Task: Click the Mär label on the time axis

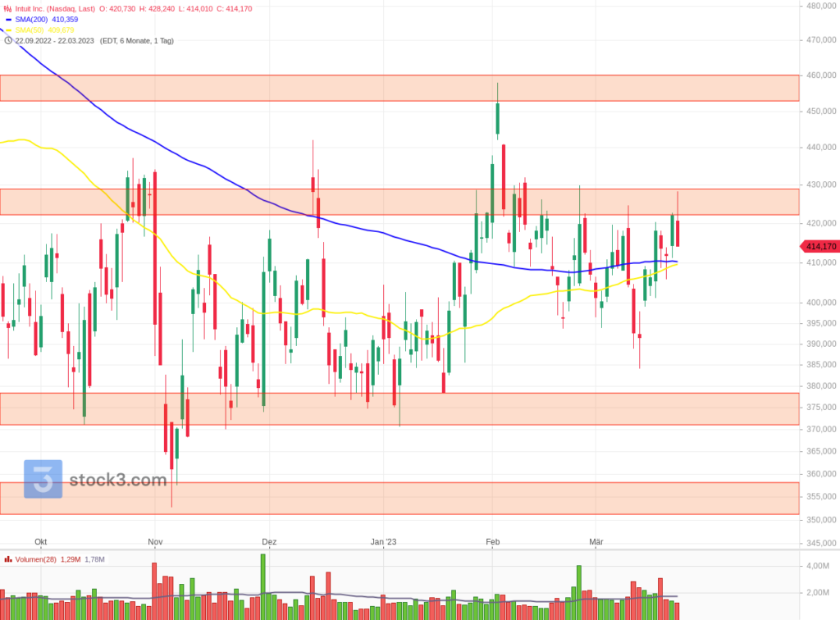Action: pos(596,542)
